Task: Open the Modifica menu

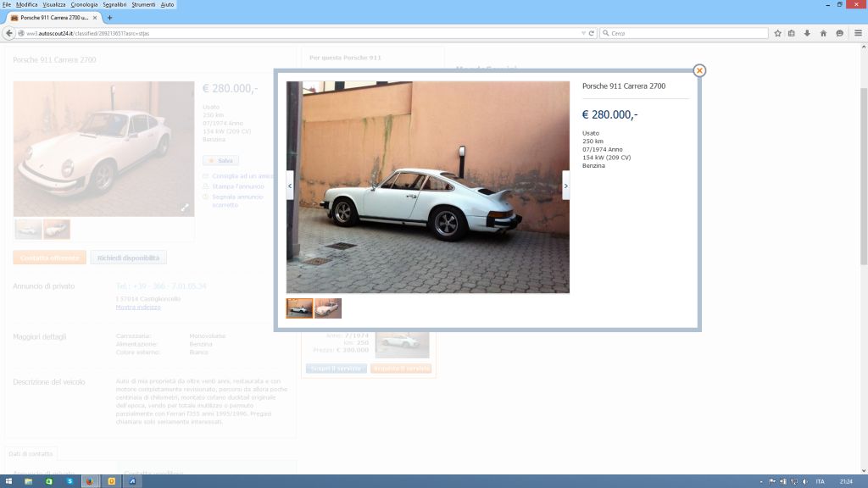Action: coord(26,4)
